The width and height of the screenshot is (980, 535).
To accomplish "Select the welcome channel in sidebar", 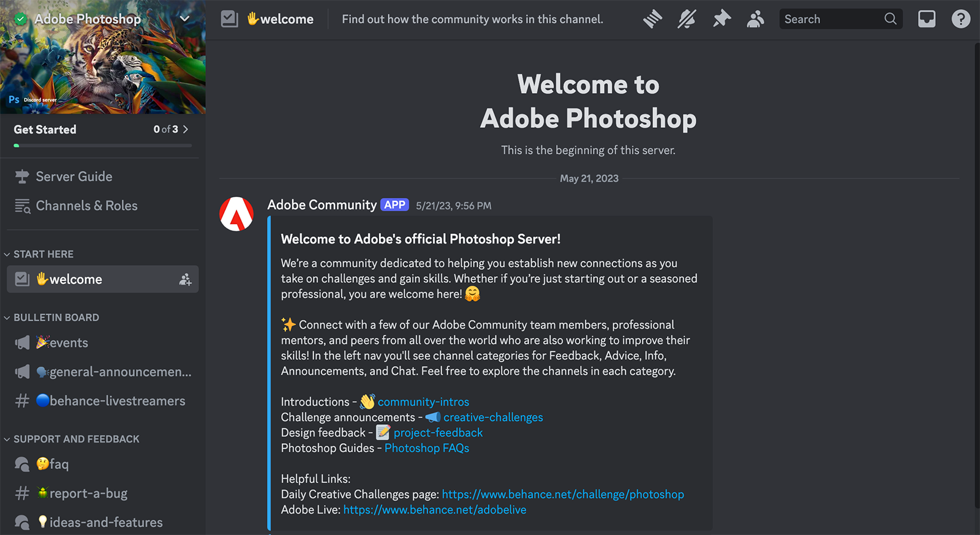I will pyautogui.click(x=102, y=279).
